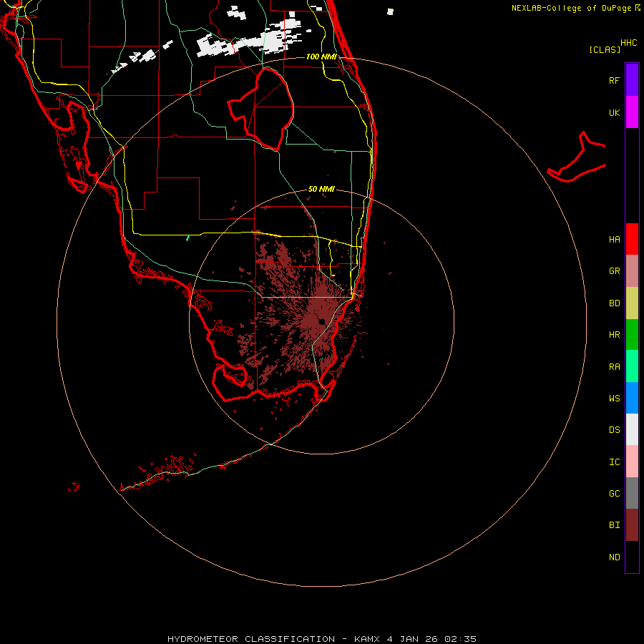Click the BI brown legend swatch
The height and width of the screenshot is (644, 644).
[x=632, y=525]
